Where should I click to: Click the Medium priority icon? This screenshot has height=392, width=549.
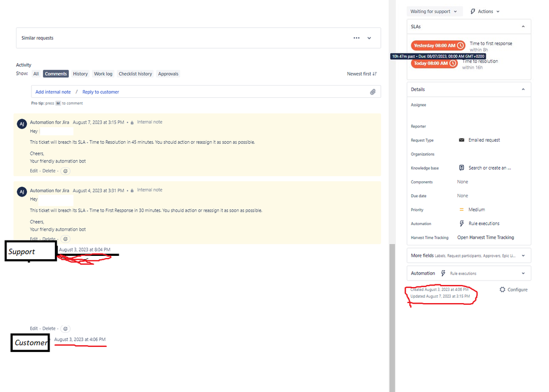(462, 210)
